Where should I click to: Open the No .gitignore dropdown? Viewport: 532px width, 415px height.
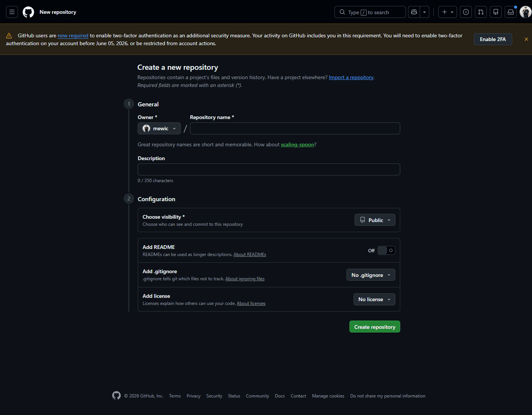point(371,275)
